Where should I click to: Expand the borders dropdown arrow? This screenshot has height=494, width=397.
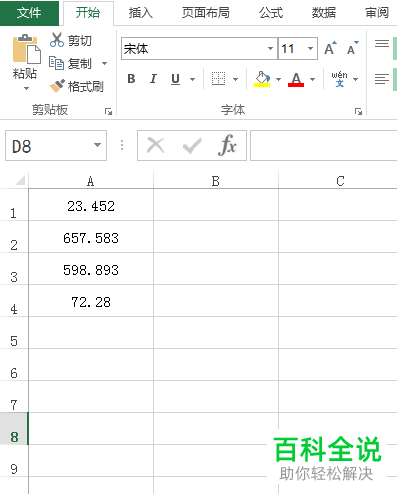pyautogui.click(x=235, y=79)
